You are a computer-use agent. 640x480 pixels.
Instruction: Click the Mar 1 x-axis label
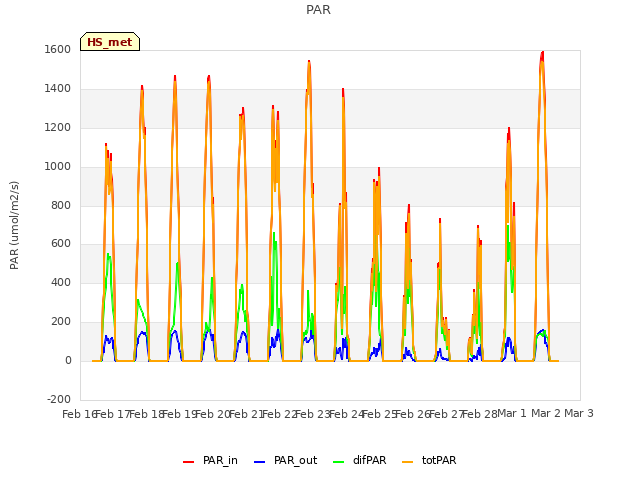pos(512,413)
